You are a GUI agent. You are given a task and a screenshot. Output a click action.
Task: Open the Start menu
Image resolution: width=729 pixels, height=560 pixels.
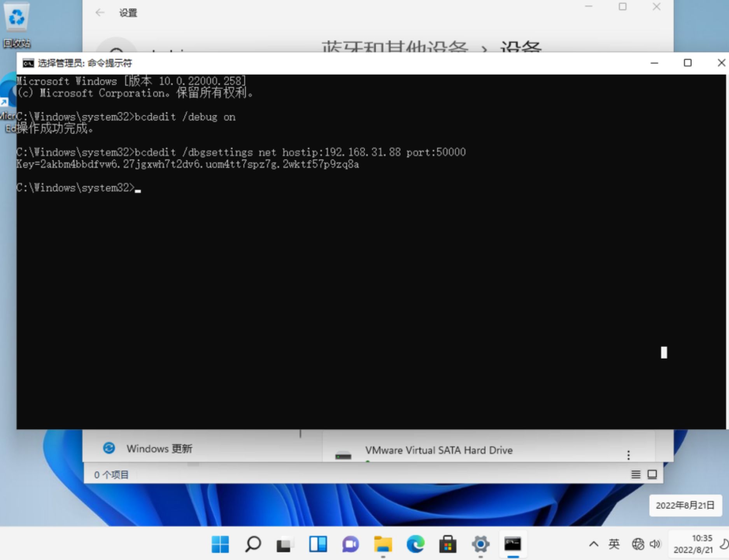click(220, 544)
